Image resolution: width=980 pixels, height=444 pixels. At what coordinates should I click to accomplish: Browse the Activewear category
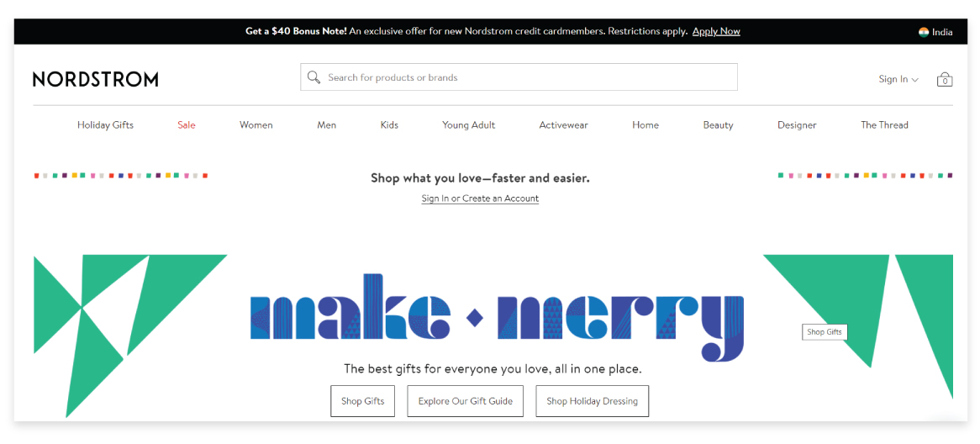click(563, 125)
